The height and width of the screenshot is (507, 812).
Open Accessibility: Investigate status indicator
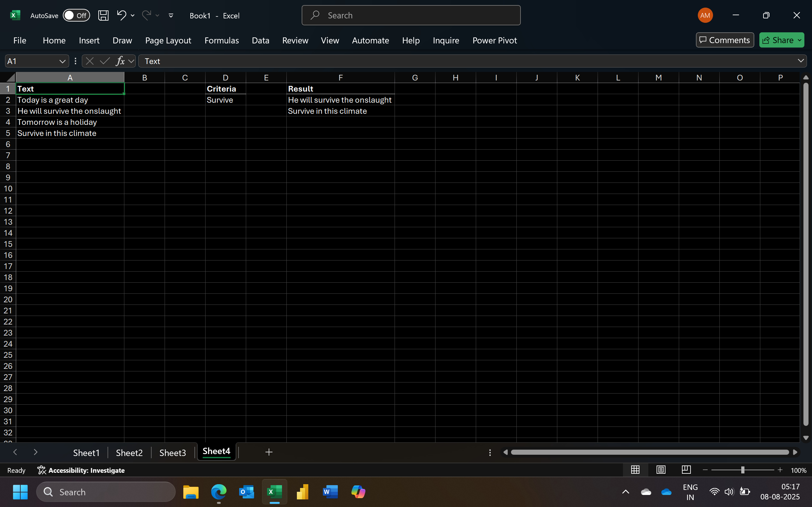81,470
